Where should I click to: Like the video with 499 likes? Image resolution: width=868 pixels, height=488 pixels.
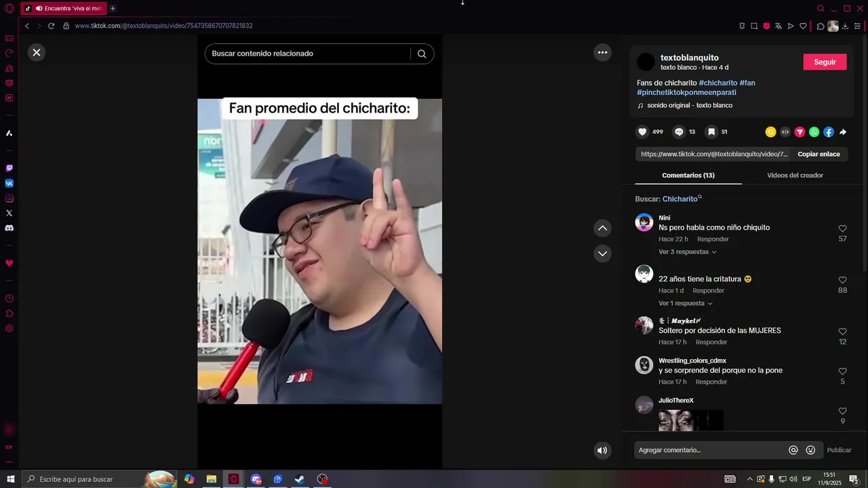coord(642,131)
